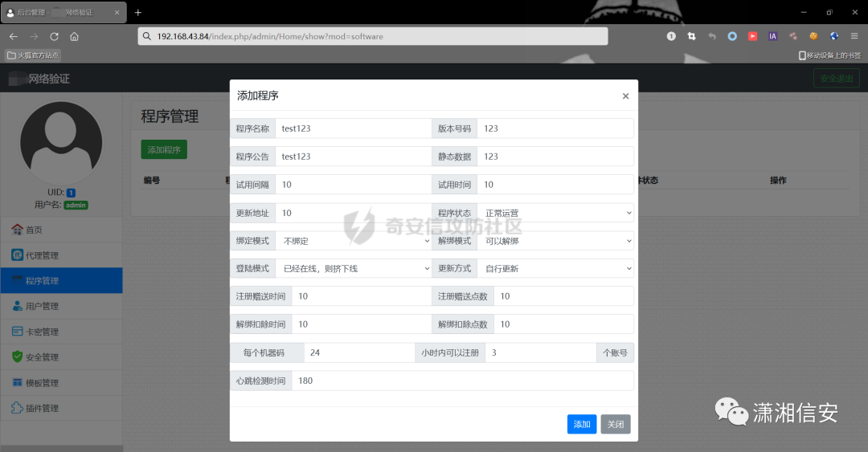Click the 程序名称 input field
The image size is (868, 452).
coord(353,128)
